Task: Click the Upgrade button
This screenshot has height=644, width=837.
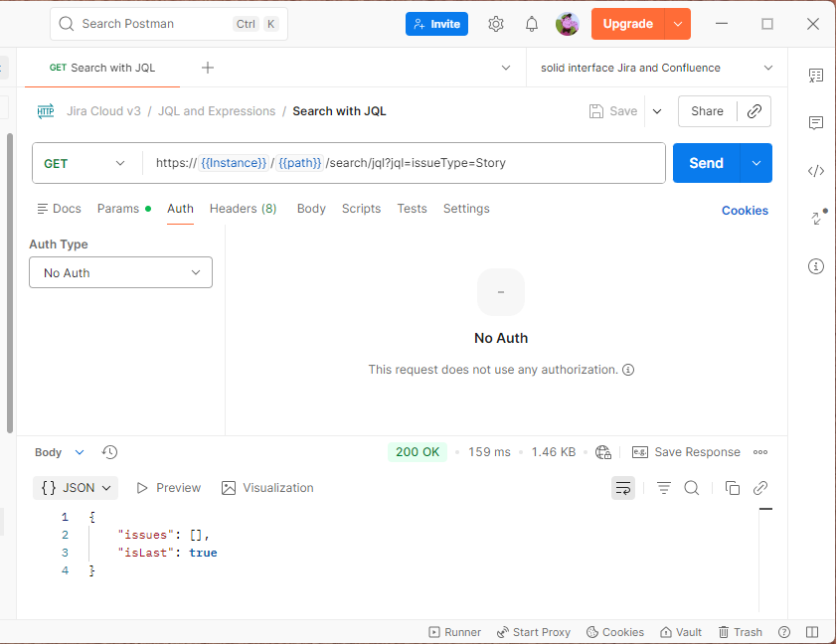Action: pyautogui.click(x=628, y=24)
